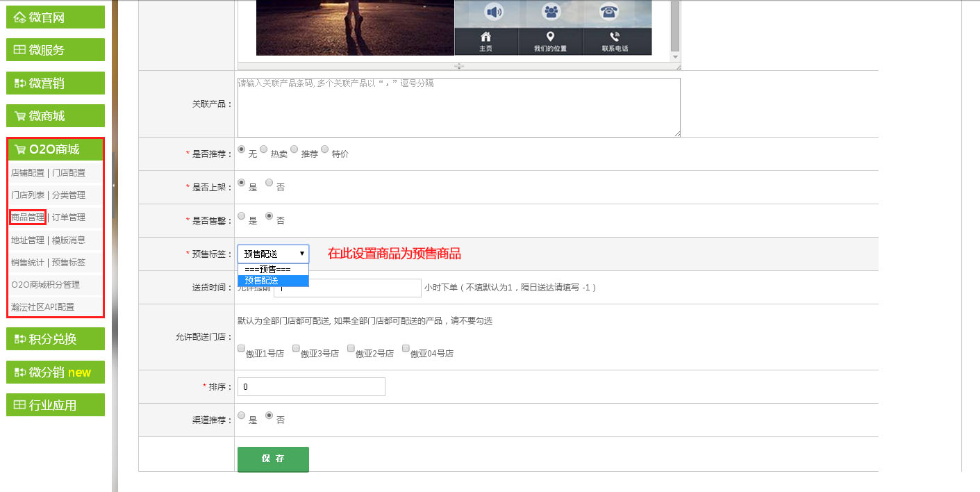
Task: Open 行业应用 sidebar menu
Action: pyautogui.click(x=56, y=405)
